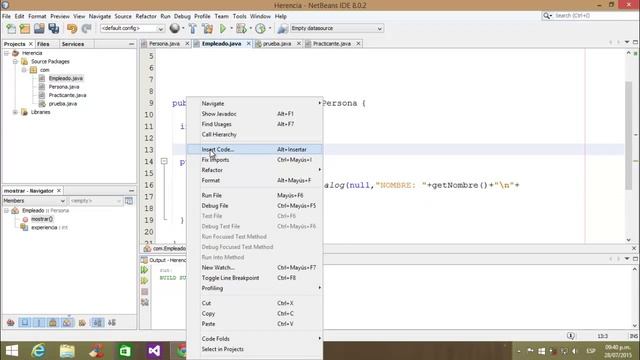
Task: Select Run File in the context menu
Action: coord(254,196)
